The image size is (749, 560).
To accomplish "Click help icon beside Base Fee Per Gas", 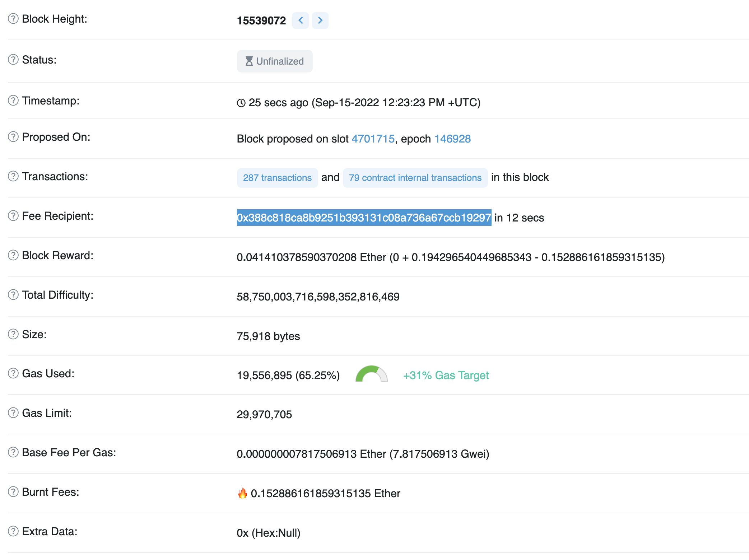I will pos(13,452).
